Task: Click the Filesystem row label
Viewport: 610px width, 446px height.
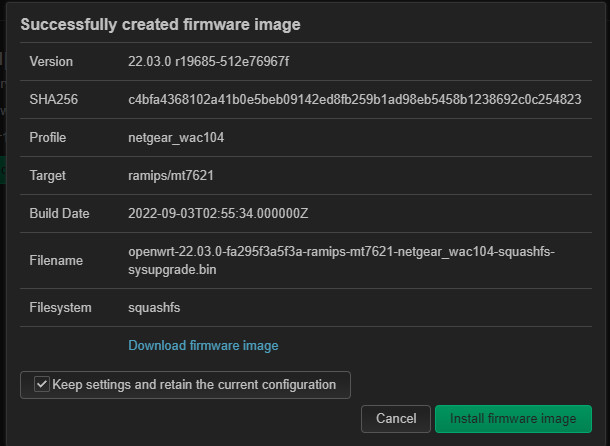Action: [60, 307]
